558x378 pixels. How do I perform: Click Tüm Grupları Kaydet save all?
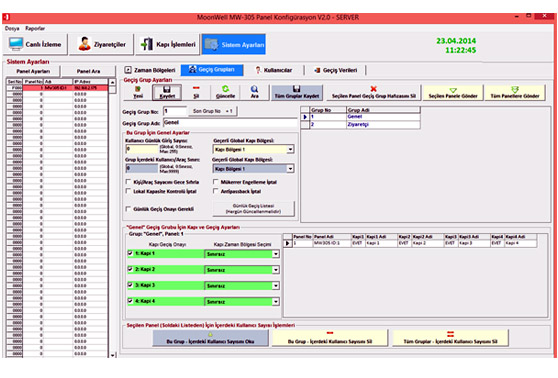pyautogui.click(x=297, y=92)
